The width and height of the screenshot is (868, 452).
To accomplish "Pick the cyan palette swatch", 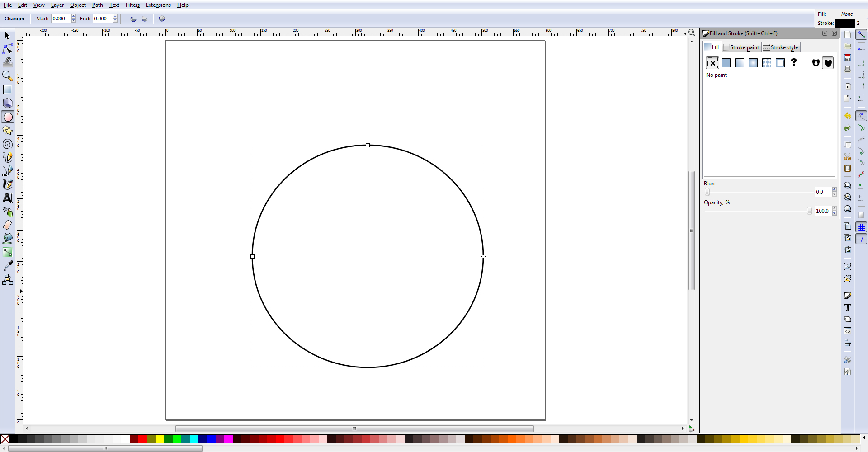I will (194, 439).
